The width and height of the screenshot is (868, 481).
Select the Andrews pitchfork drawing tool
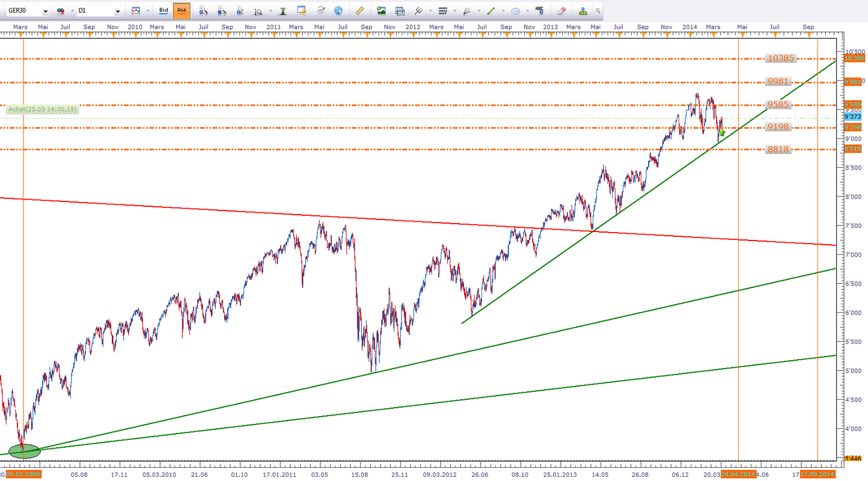[x=419, y=11]
